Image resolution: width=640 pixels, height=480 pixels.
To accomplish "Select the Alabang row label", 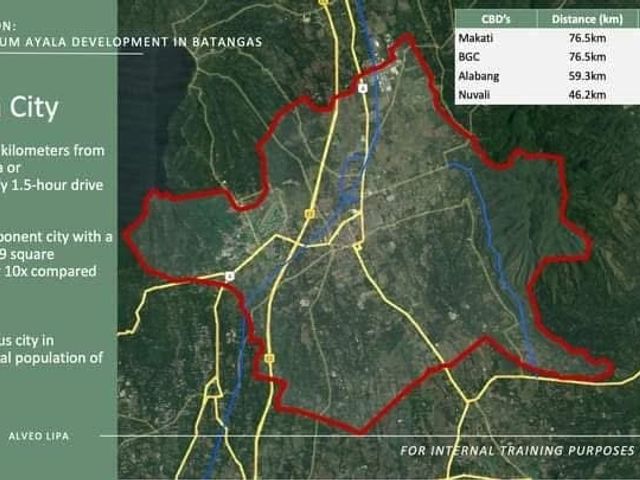I will [x=478, y=76].
